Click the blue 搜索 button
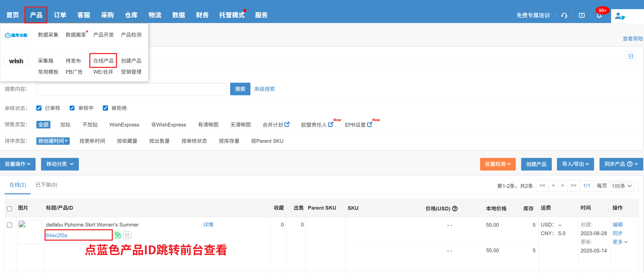The width and height of the screenshot is (644, 273). tap(240, 89)
